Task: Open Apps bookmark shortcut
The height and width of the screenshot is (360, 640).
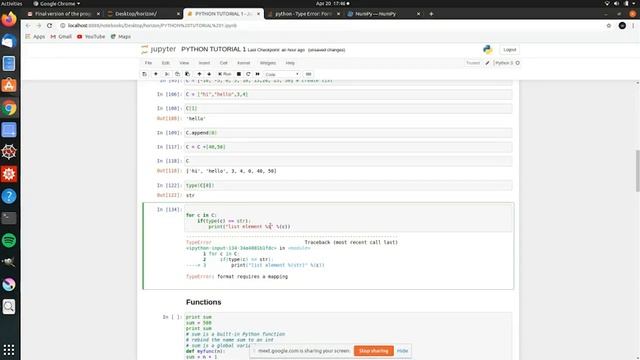Action: (35, 36)
